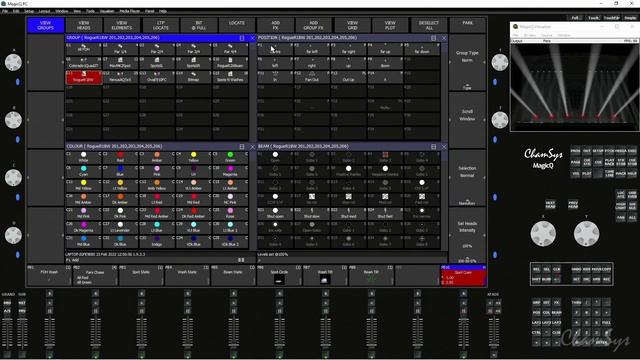Toggle the FAN console button
The height and width of the screenshot is (360, 640).
click(x=621, y=218)
